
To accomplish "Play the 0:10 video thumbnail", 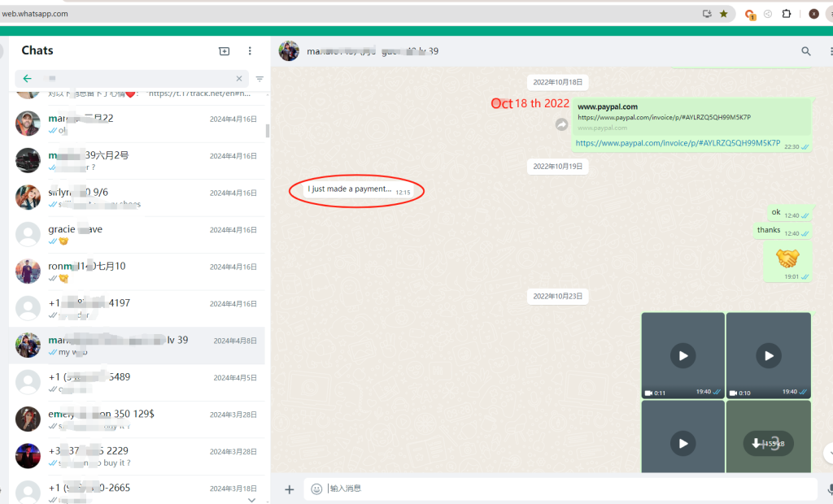I will point(768,355).
